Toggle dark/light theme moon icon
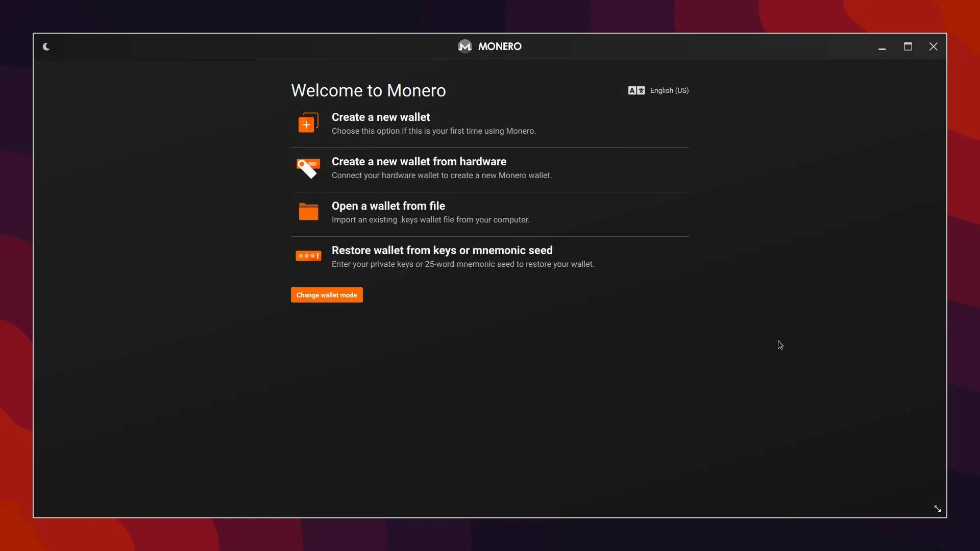 pyautogui.click(x=46, y=47)
